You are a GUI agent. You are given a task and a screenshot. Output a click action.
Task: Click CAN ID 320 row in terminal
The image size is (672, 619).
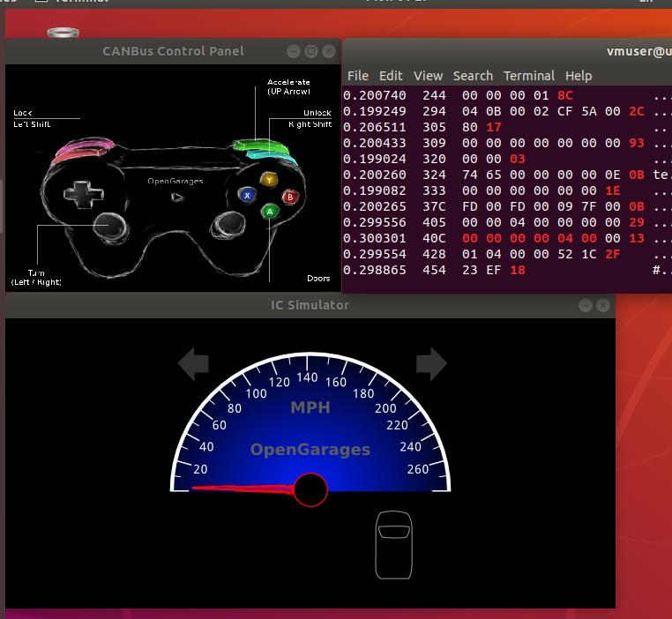(x=507, y=159)
